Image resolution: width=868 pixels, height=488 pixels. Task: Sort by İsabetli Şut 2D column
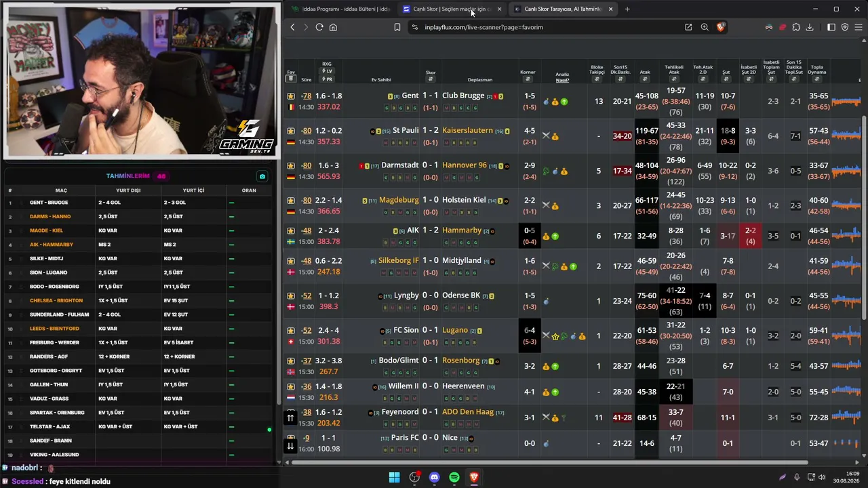tap(749, 79)
